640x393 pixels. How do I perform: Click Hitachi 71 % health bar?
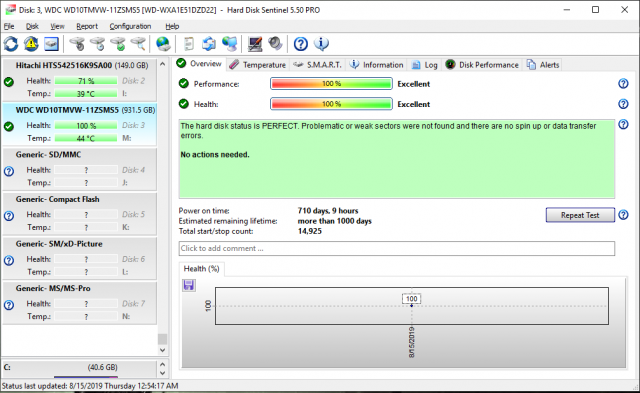pos(86,81)
